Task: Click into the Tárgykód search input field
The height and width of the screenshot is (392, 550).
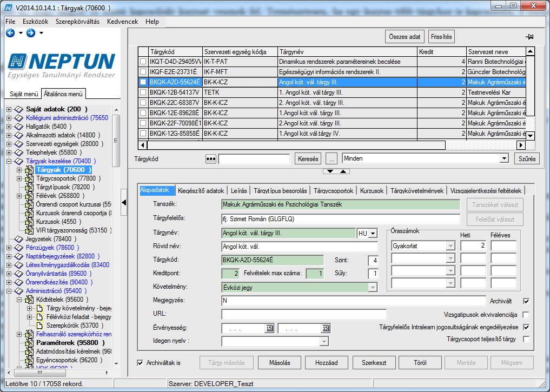Action: 254,159
